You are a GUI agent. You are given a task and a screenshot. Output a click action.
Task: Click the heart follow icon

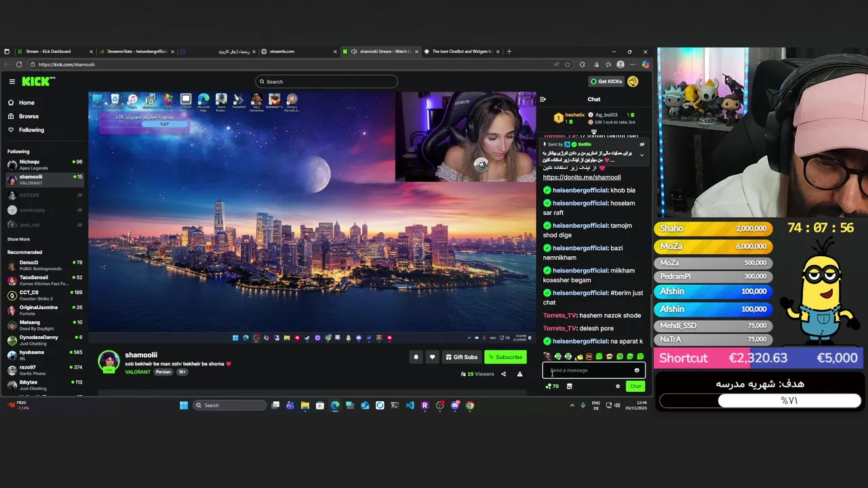click(x=432, y=357)
